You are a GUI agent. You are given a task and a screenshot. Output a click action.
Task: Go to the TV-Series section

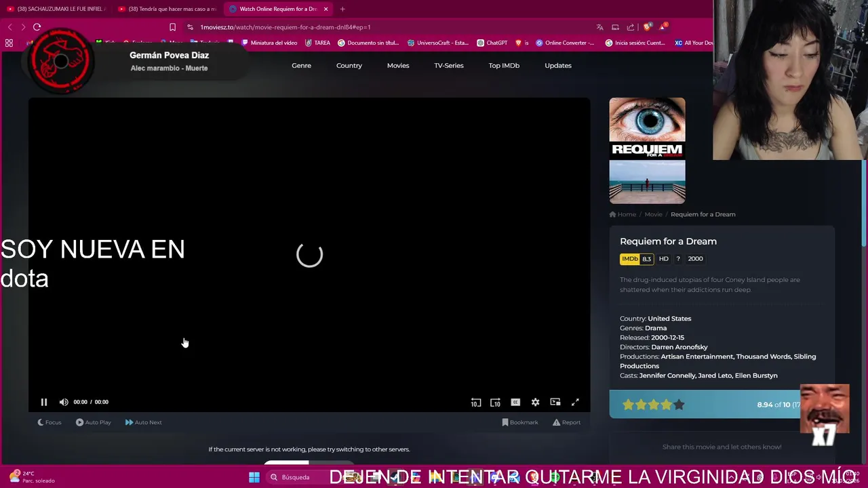click(x=449, y=65)
